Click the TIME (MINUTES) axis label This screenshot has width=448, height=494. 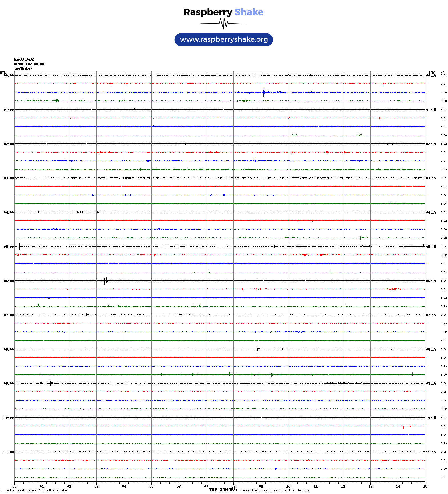[223, 490]
